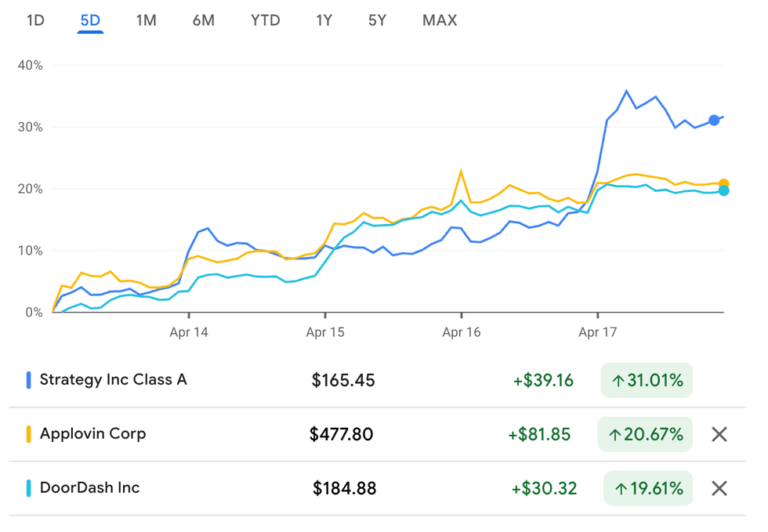Click the blue Strategy Inc color indicator
Image resolution: width=768 pixels, height=532 pixels.
30,379
